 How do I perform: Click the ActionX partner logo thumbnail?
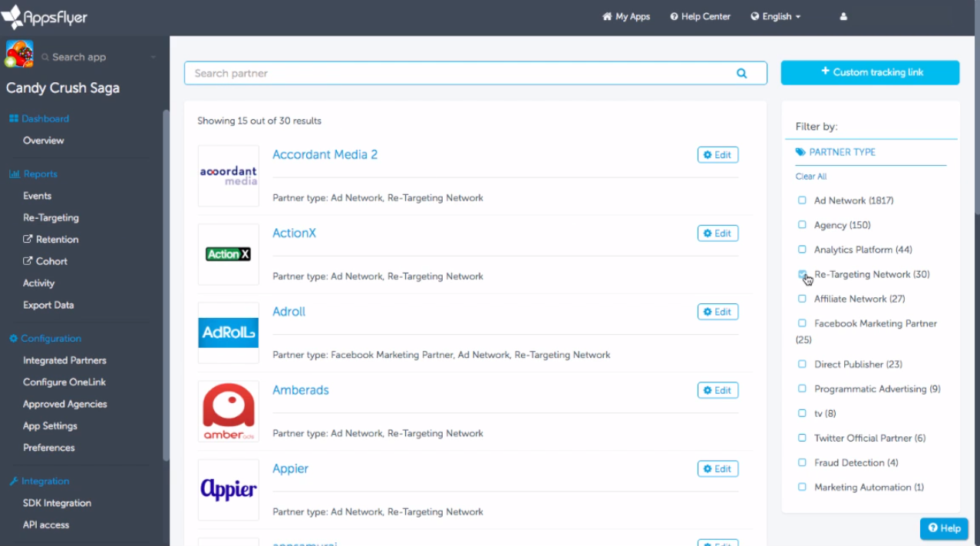(x=228, y=253)
